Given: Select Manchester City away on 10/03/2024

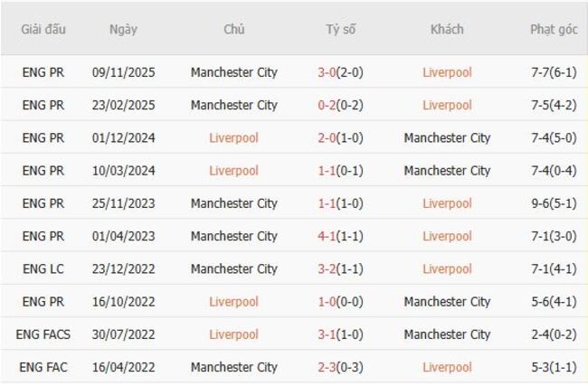Looking at the screenshot, I should tap(447, 170).
